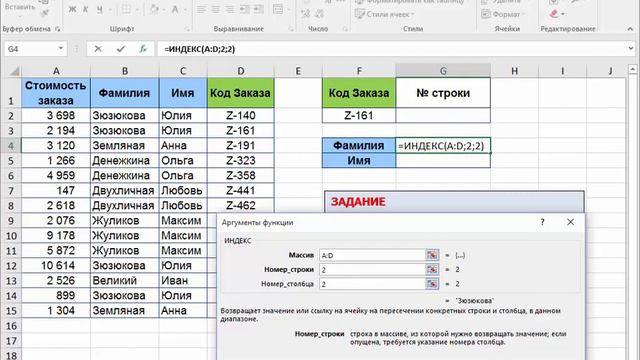This screenshot has height=360, width=640.
Task: Select the blue Имя label in column F
Action: (x=359, y=160)
